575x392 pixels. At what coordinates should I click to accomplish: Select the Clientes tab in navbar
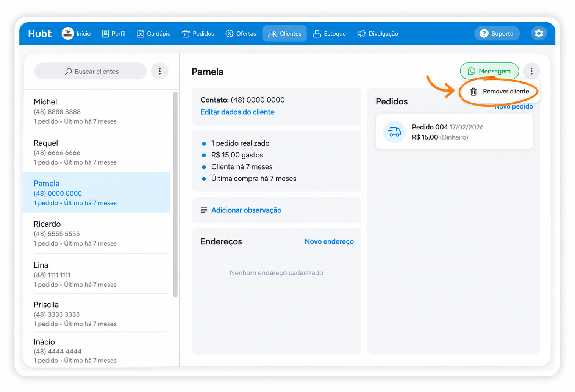pos(285,34)
